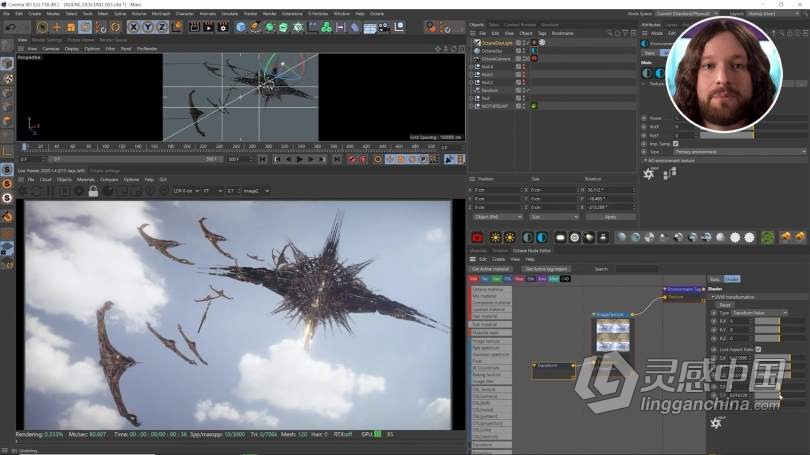
Task: Select the OctaneCamera object
Action: (x=495, y=59)
